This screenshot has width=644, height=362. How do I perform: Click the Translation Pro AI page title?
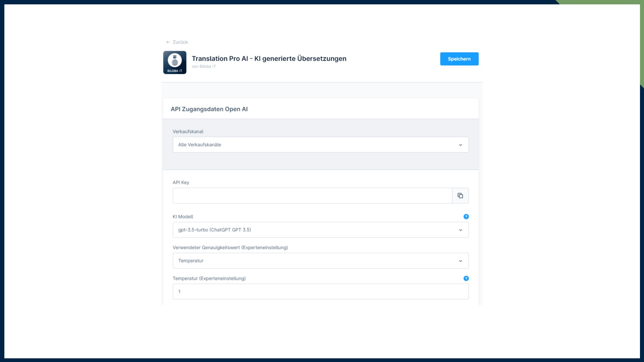click(x=269, y=58)
